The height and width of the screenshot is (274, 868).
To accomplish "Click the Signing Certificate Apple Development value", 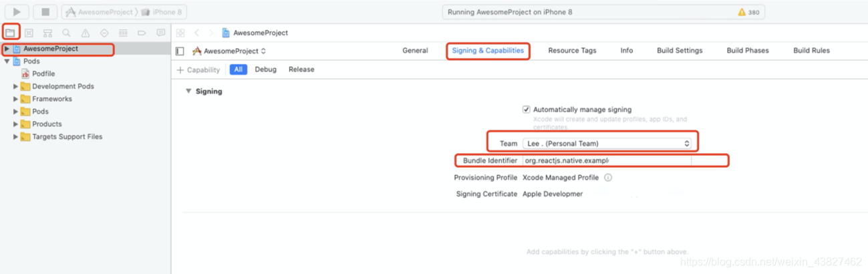I will (x=553, y=194).
